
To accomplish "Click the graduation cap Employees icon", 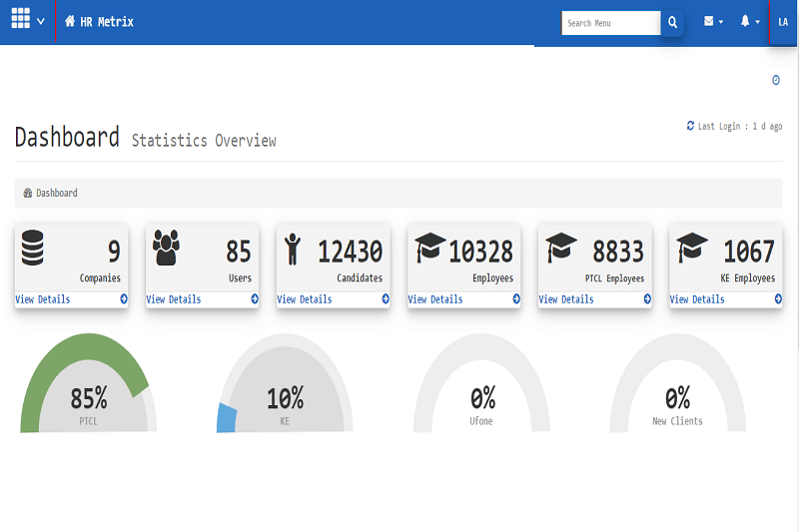I will (429, 248).
